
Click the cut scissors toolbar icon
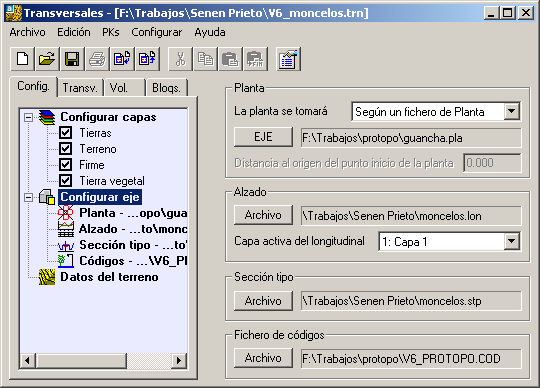click(180, 59)
